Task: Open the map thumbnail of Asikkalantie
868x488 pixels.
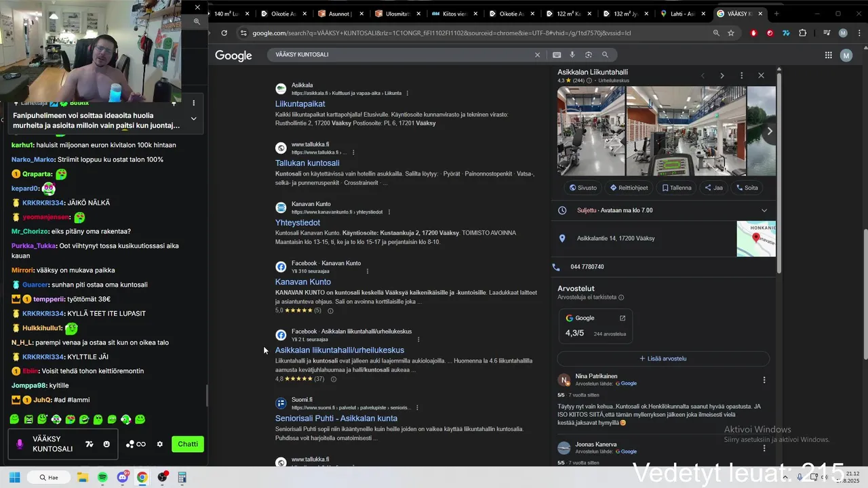Action: pos(756,239)
